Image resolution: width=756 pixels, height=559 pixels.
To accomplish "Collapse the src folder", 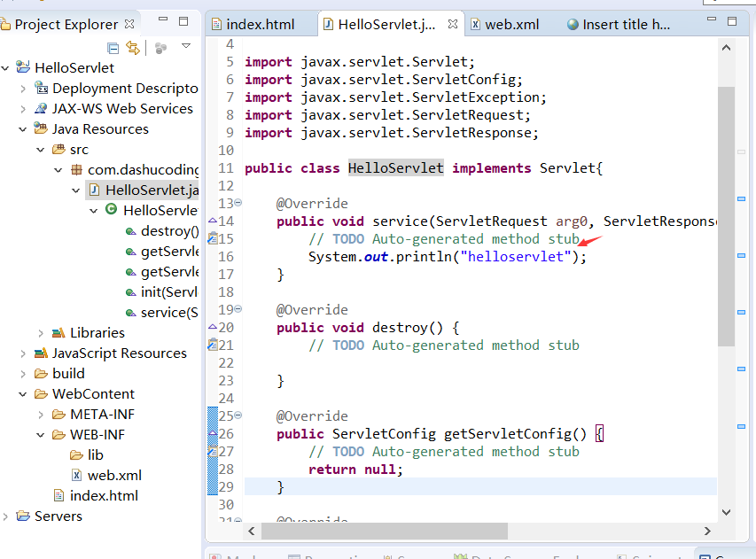I will click(41, 150).
